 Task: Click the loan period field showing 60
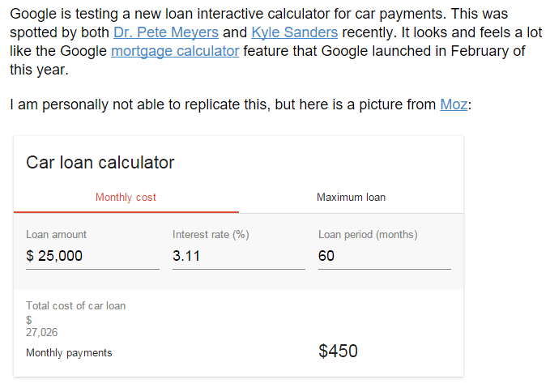click(384, 256)
